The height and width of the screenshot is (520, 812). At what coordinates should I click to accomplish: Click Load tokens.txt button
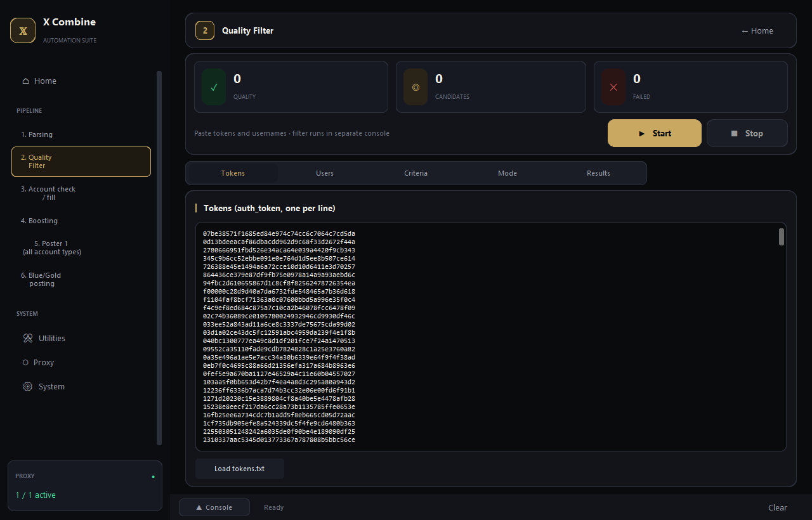pyautogui.click(x=240, y=469)
